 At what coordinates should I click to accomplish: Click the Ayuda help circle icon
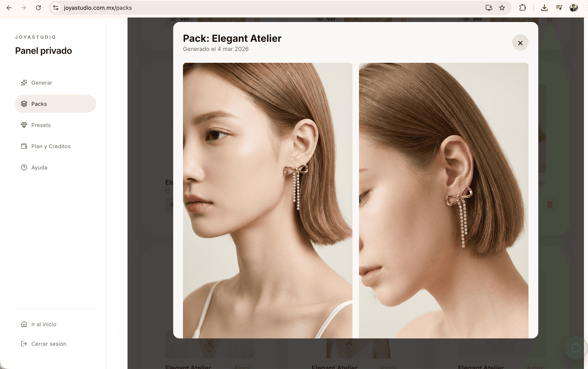point(24,167)
